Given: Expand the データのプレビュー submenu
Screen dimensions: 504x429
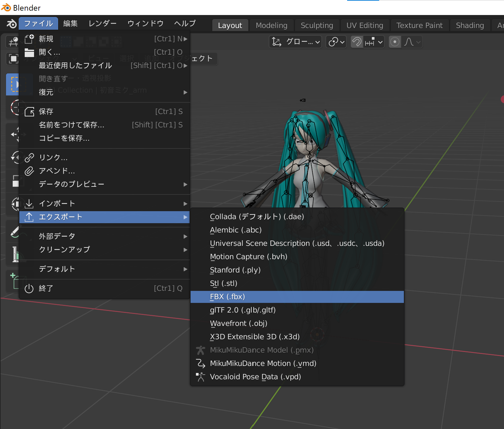Looking at the screenshot, I should point(105,184).
